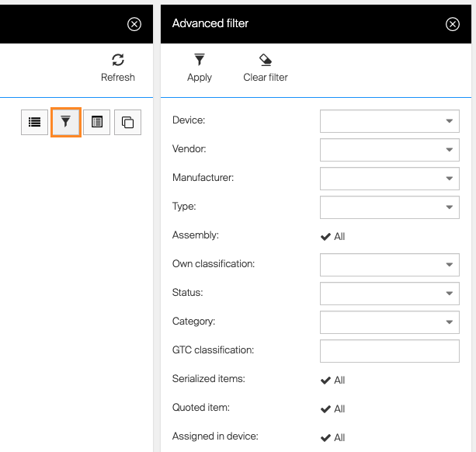Switch to list view icon

(34, 122)
